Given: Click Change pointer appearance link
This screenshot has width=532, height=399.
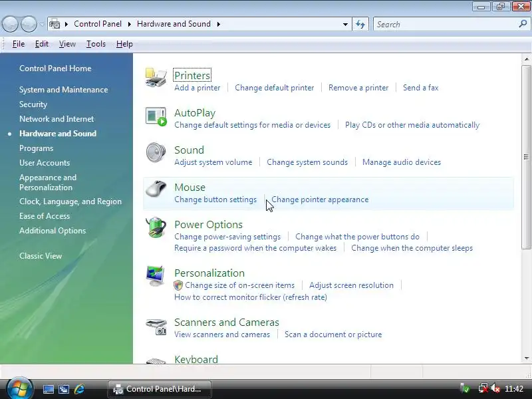Looking at the screenshot, I should [320, 199].
